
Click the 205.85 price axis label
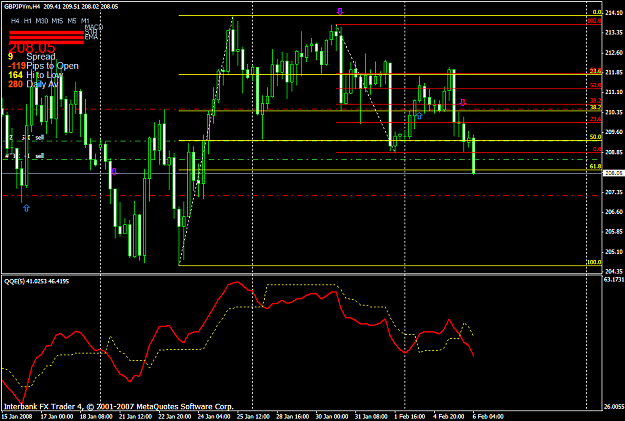[x=614, y=232]
